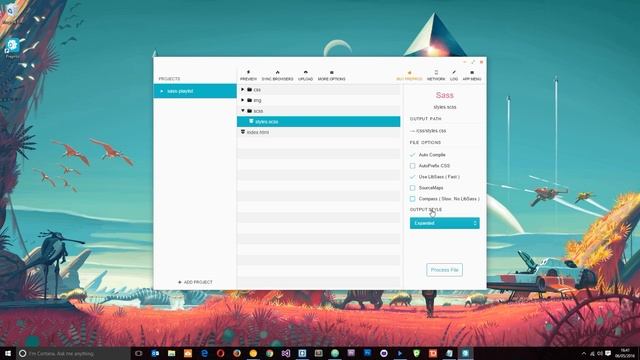Open Visual Studio from the taskbar
The height and width of the screenshot is (360, 640).
[x=286, y=353]
